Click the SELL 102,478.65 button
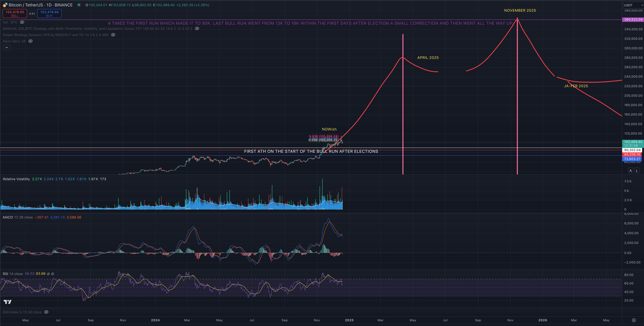This screenshot has width=644, height=326. (15, 14)
